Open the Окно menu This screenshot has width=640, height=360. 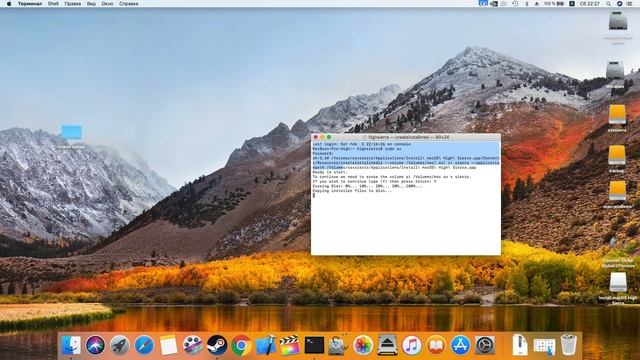click(x=107, y=4)
